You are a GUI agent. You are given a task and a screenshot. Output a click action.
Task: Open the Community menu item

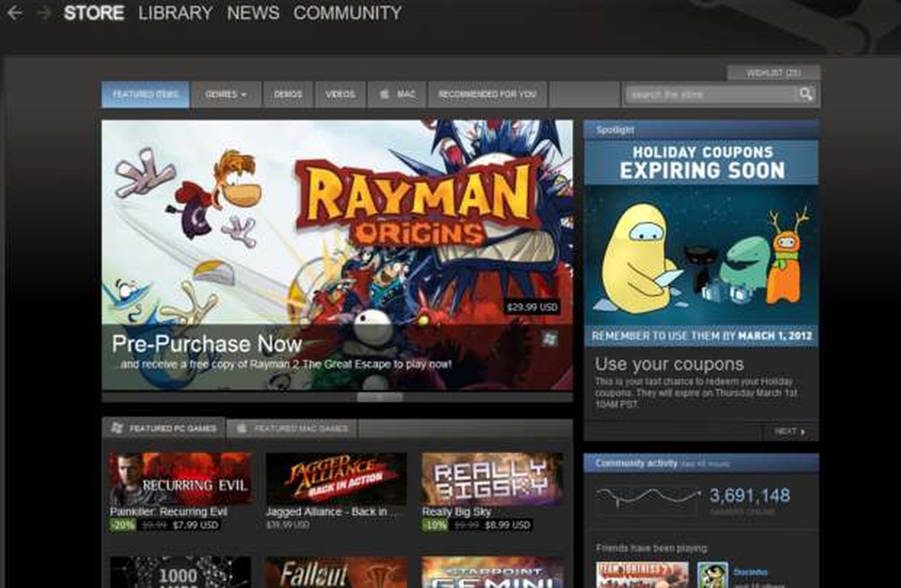point(348,14)
